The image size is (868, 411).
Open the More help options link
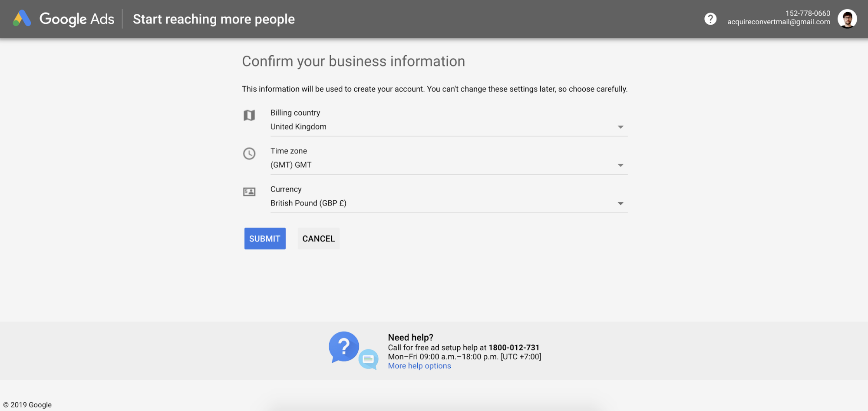419,366
